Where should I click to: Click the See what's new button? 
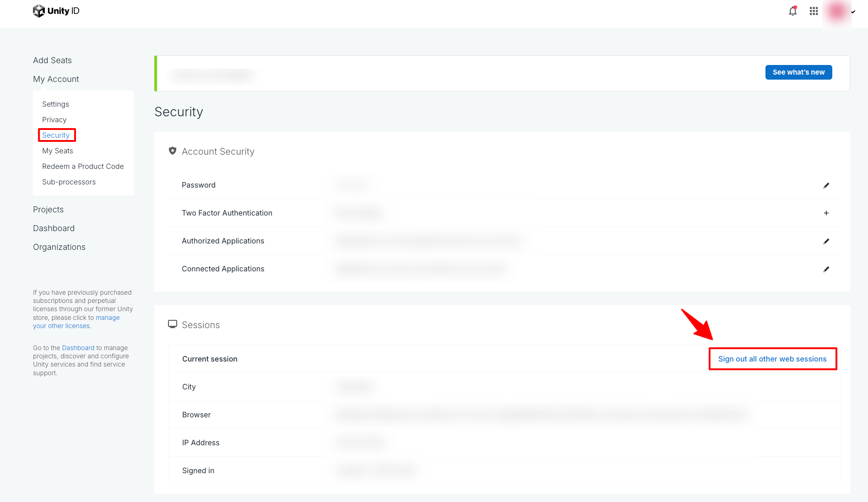coord(798,72)
